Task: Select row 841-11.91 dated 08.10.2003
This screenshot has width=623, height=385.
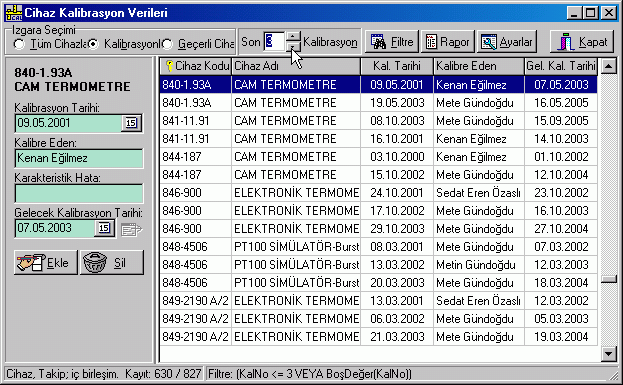Action: (378, 121)
